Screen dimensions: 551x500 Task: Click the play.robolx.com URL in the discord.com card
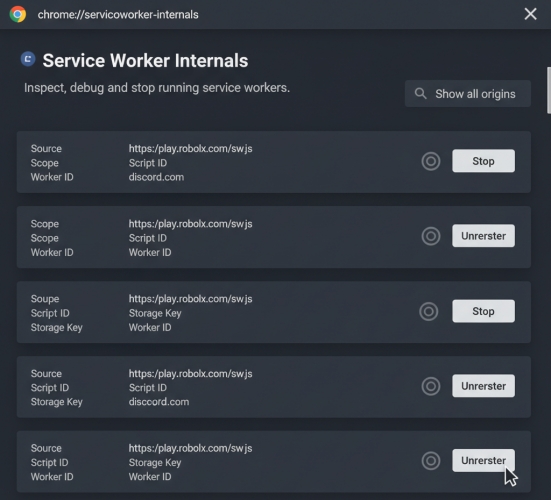[x=190, y=149]
